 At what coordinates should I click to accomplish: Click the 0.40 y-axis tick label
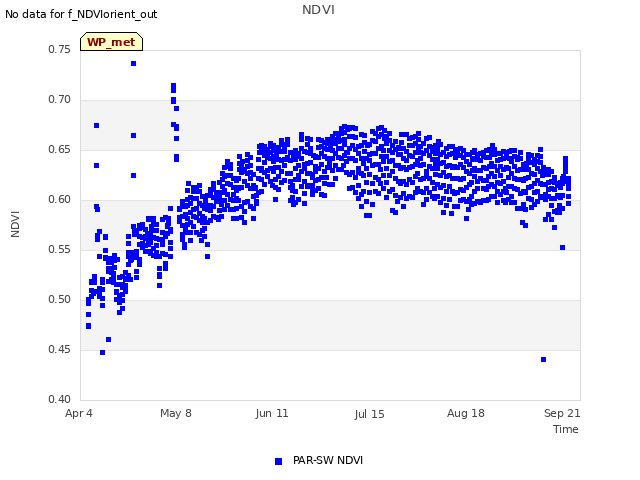tap(60, 399)
